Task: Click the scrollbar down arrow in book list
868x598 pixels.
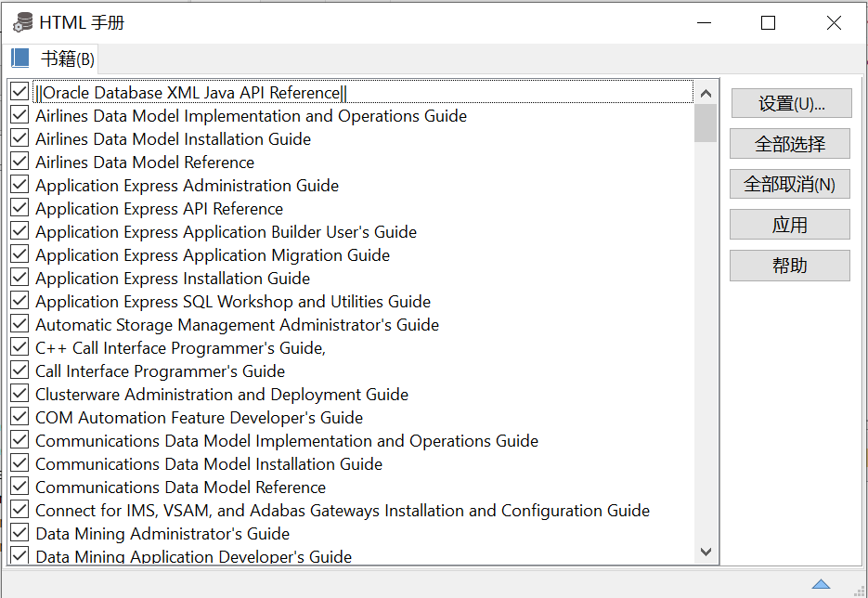Action: pos(706,552)
